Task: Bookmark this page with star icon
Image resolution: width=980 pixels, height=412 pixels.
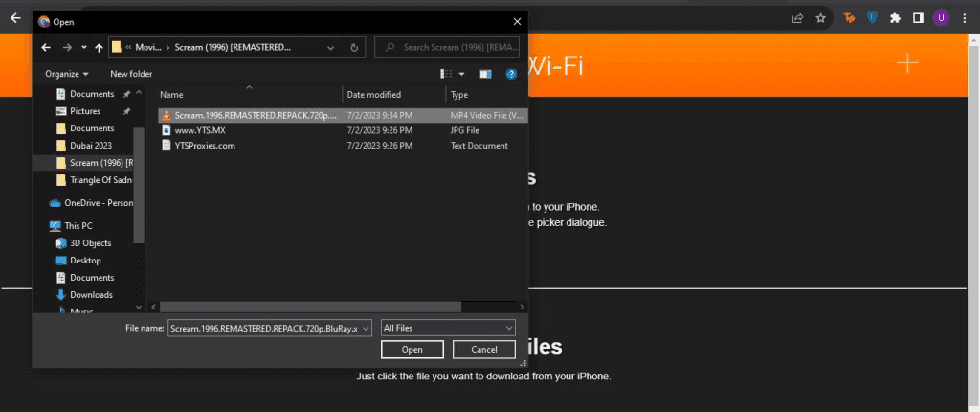Action: (x=820, y=18)
